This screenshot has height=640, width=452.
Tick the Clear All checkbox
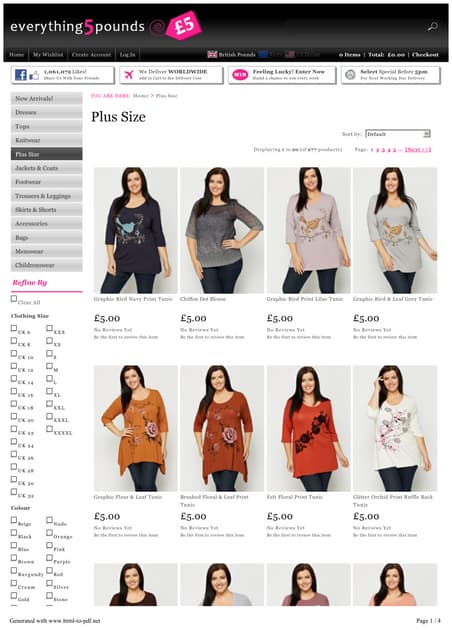[x=14, y=299]
